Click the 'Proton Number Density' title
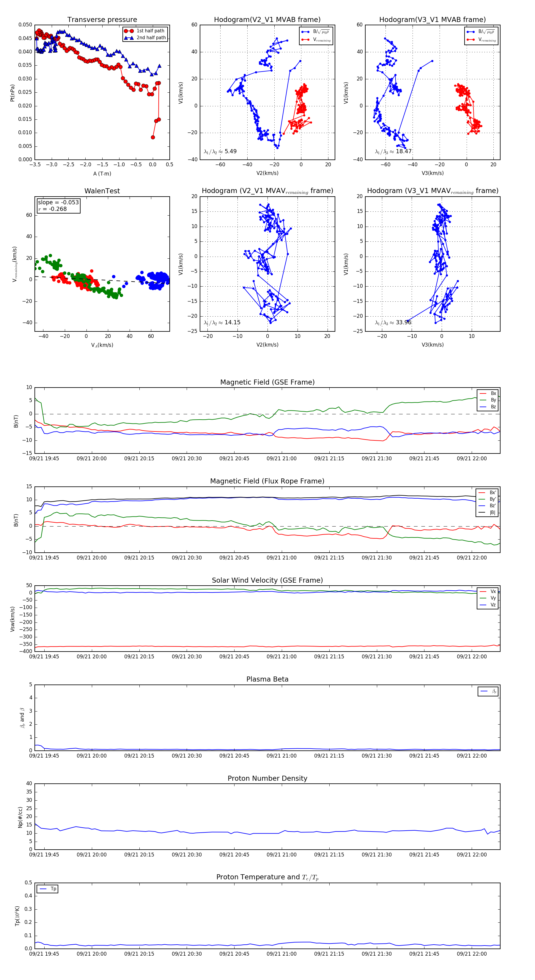Screen dimensions: 535x980 tap(267, 778)
